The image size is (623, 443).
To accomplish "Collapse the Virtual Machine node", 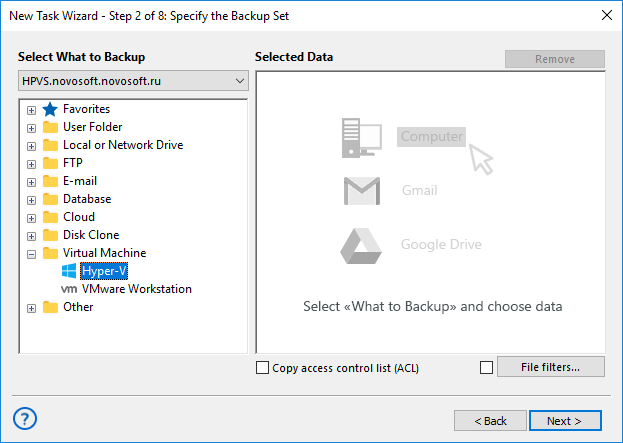I will click(x=31, y=254).
